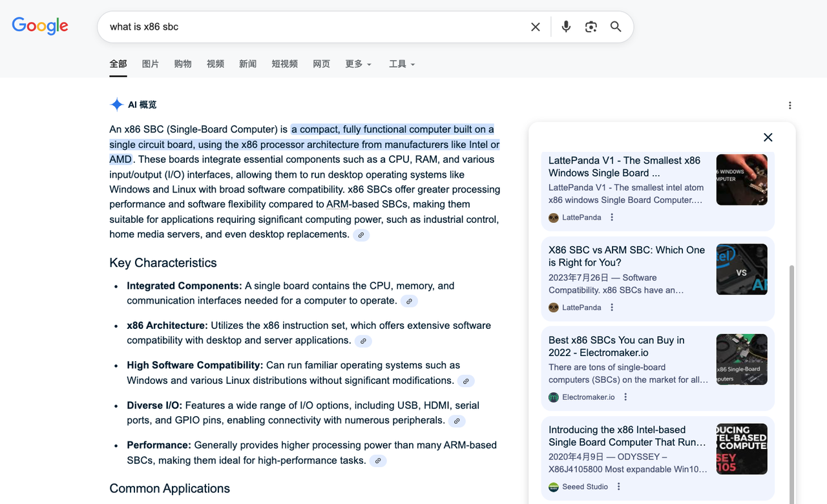Open the three-dot menu of AI 概览
Image resolution: width=827 pixels, height=504 pixels.
pyautogui.click(x=790, y=105)
